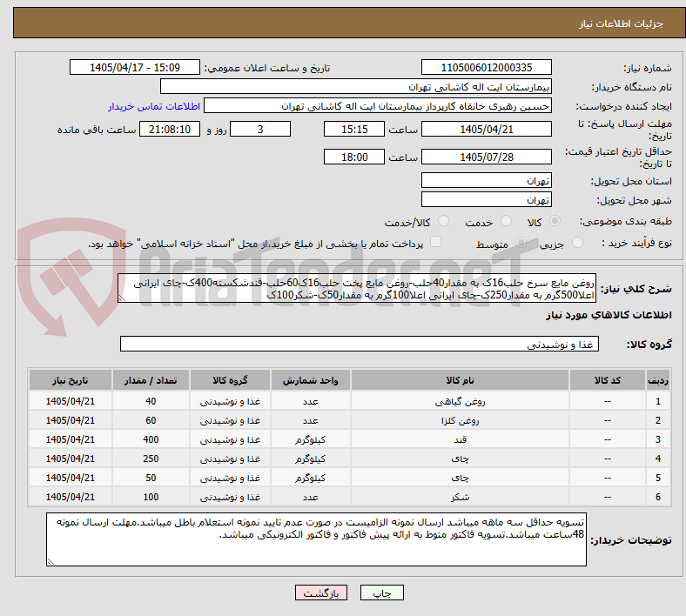
Task: Click item name شکر
Action: (x=460, y=497)
